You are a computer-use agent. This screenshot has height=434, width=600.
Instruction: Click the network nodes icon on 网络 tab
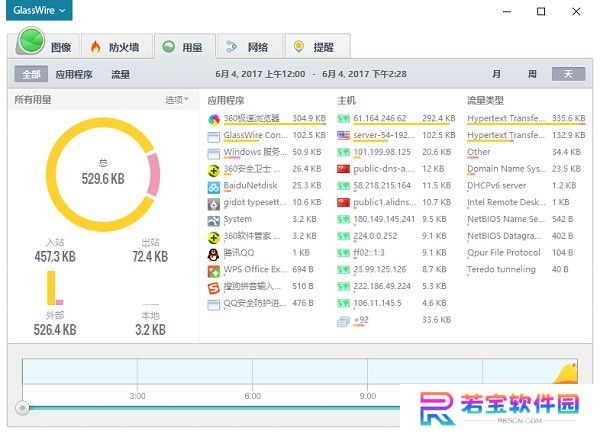232,47
